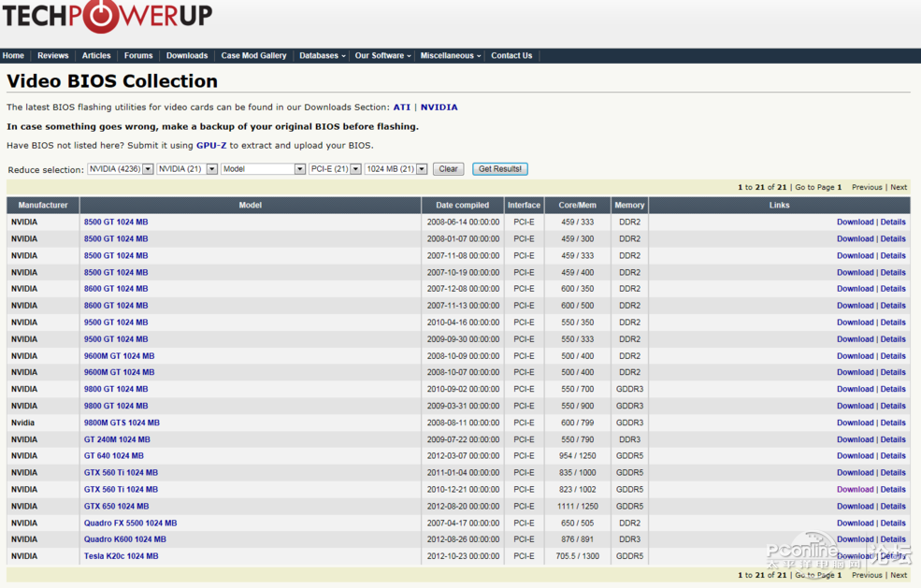Open the NVIDIA (4236) GPU brand dropdown
Viewport: 921px width, 588px height.
(121, 169)
